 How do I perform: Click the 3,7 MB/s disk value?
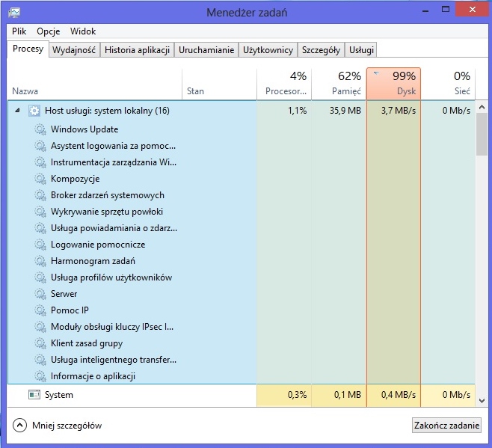tap(399, 111)
